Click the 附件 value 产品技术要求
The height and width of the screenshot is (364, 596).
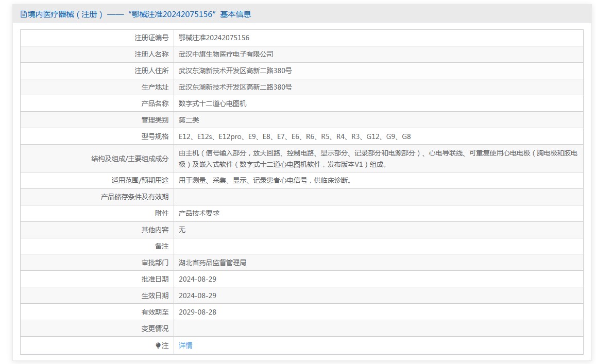[x=198, y=213]
